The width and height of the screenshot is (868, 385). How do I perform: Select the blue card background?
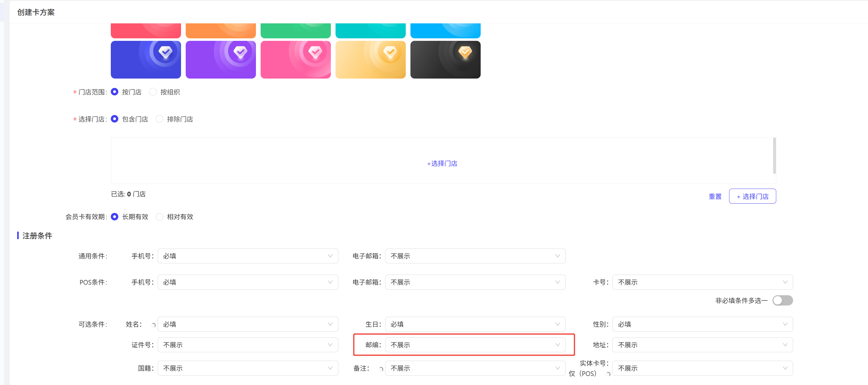[145, 60]
